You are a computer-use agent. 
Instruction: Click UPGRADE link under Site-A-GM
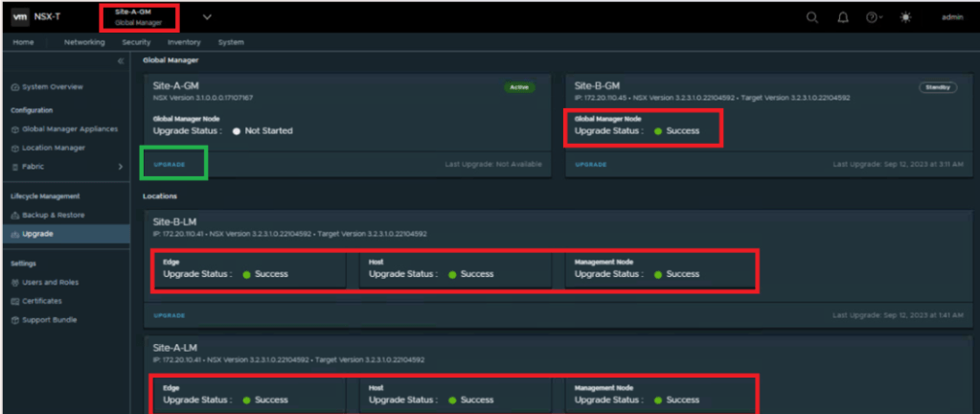pos(172,164)
